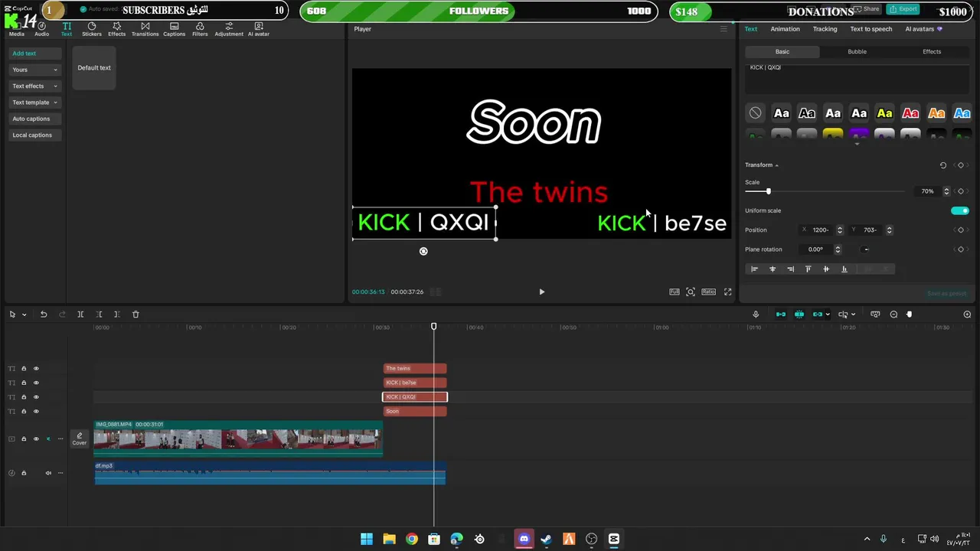Expand more text style presets
This screenshot has height=551, width=980.
[857, 144]
